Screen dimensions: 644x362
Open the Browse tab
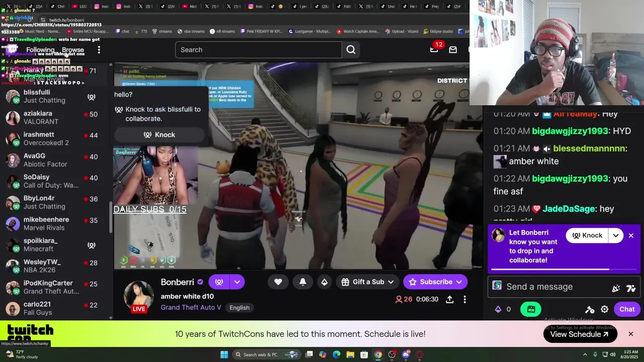73,50
